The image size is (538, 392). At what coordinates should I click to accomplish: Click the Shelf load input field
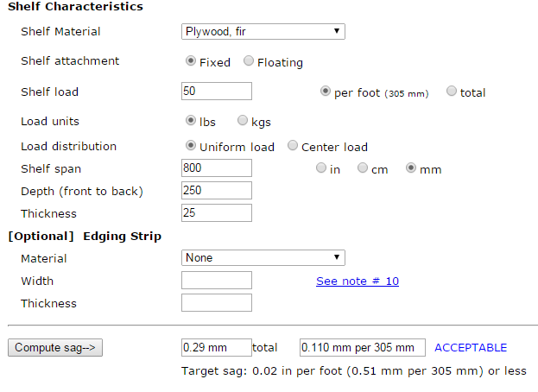tap(217, 92)
